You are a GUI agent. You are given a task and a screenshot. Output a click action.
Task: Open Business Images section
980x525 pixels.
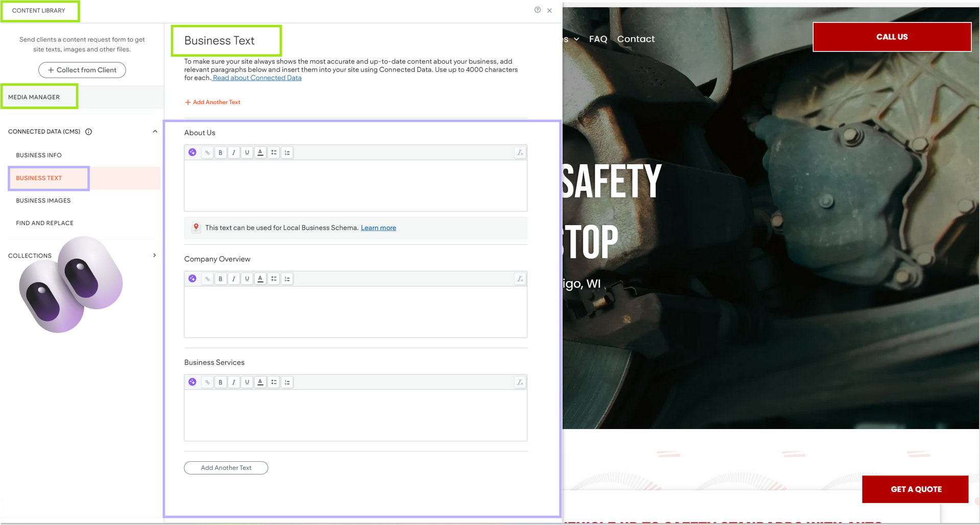(43, 201)
